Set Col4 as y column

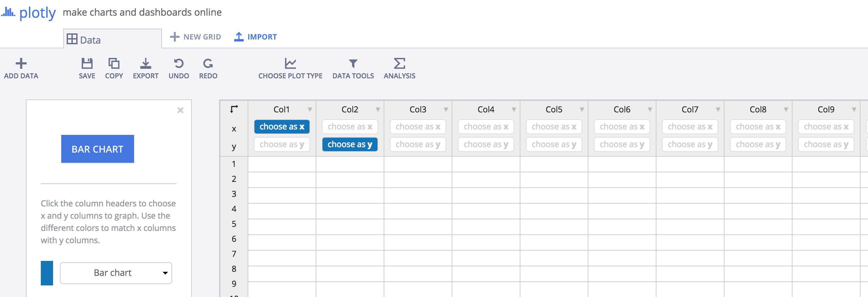point(486,144)
